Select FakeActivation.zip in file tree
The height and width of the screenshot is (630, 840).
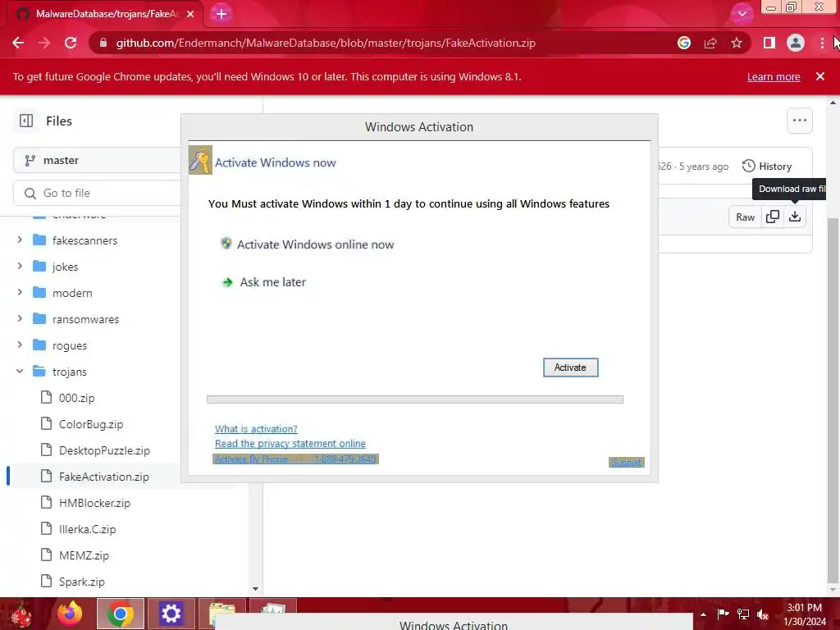tap(104, 477)
